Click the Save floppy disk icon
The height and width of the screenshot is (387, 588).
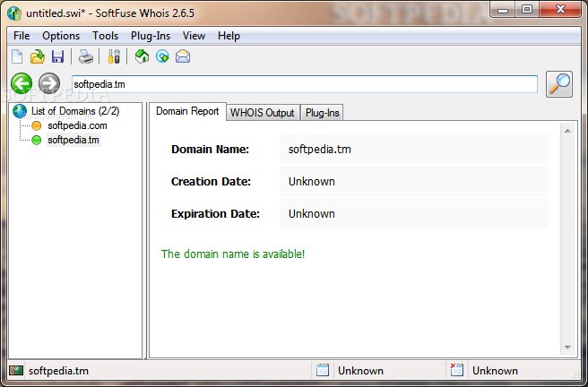pyautogui.click(x=57, y=57)
